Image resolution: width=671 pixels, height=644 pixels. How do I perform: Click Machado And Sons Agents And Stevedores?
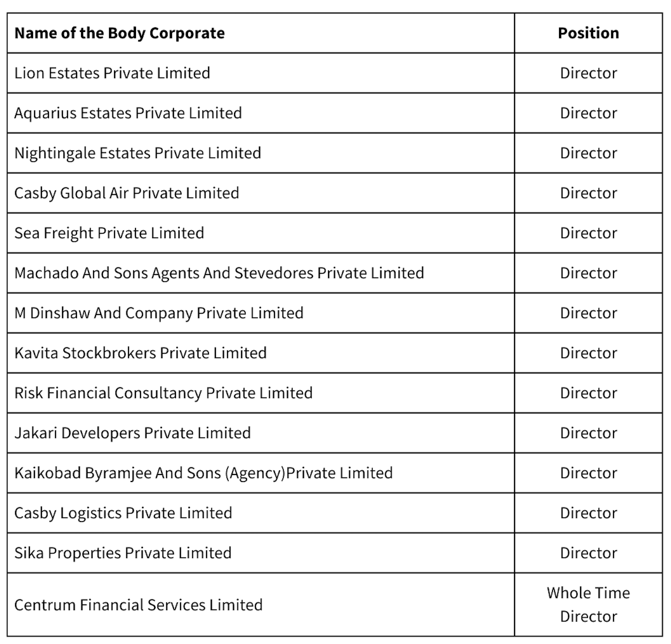point(219,273)
